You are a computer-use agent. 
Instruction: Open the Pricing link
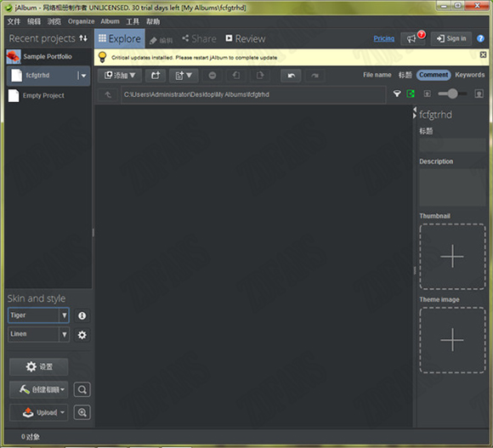pyautogui.click(x=384, y=38)
